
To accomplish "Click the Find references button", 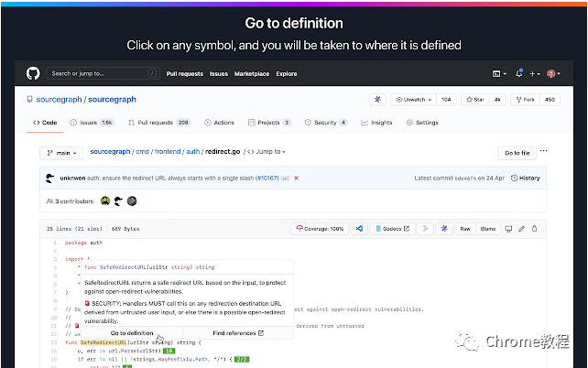I will (x=238, y=333).
